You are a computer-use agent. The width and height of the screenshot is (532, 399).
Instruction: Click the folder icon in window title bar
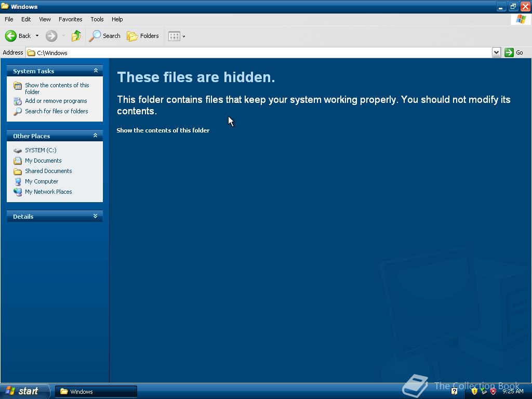coord(5,6)
